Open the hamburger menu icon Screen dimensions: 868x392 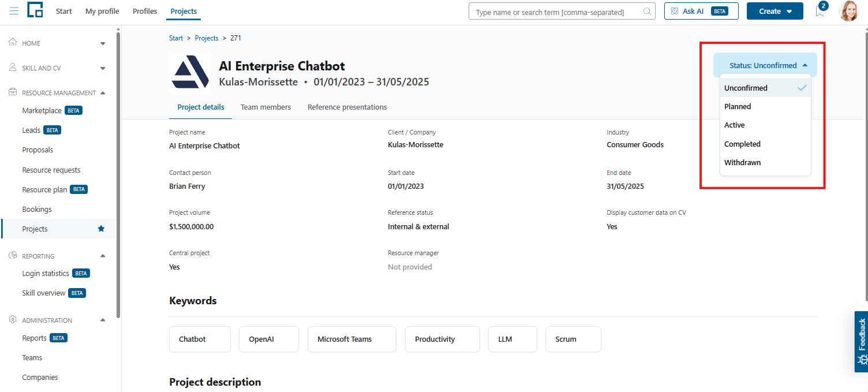[x=14, y=11]
